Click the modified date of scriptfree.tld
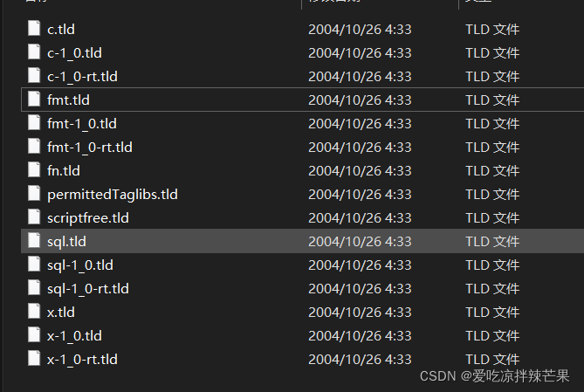The height and width of the screenshot is (392, 584). [360, 218]
